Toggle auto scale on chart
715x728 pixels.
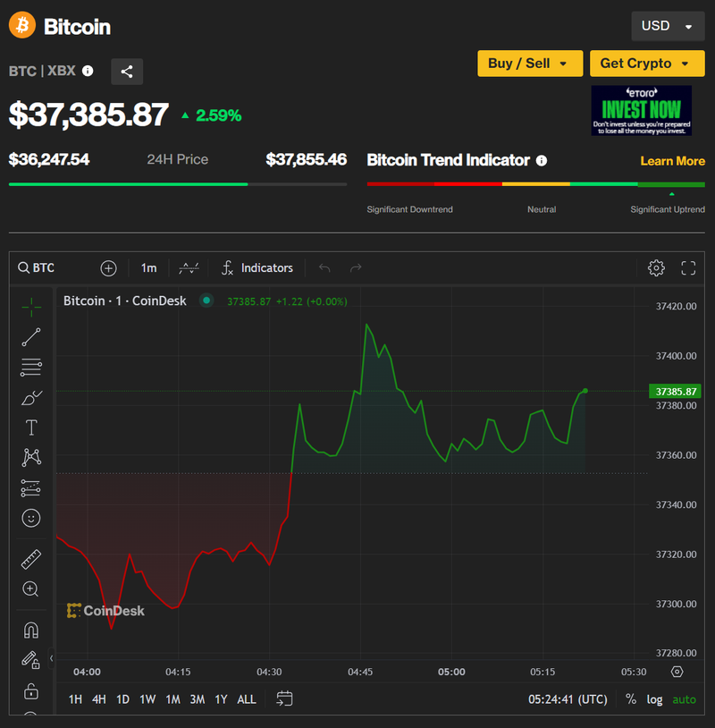pos(684,699)
